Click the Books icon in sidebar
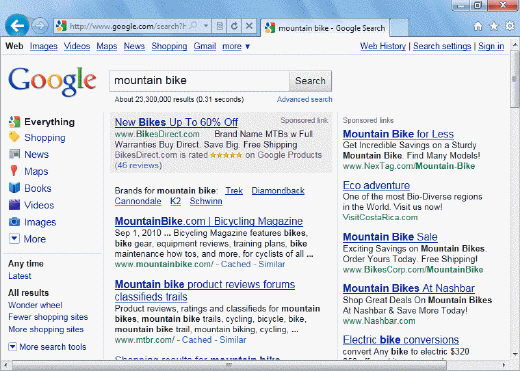The width and height of the screenshot is (520, 371). point(14,188)
